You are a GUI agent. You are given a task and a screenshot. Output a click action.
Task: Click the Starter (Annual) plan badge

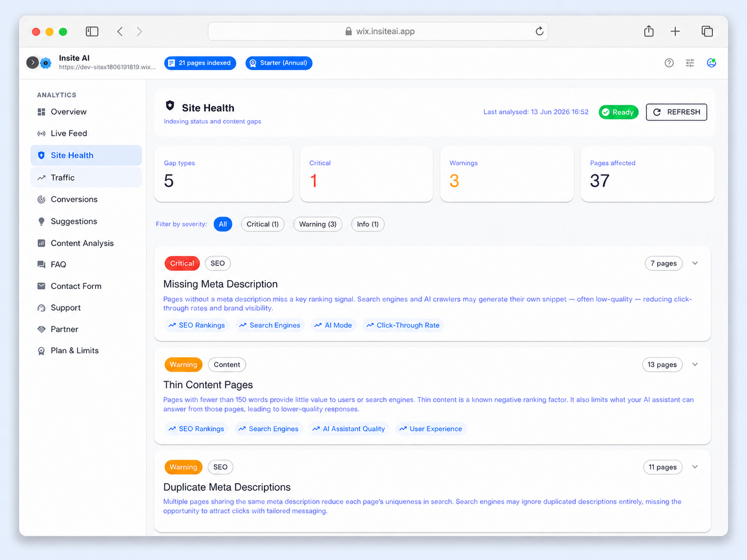(x=279, y=63)
